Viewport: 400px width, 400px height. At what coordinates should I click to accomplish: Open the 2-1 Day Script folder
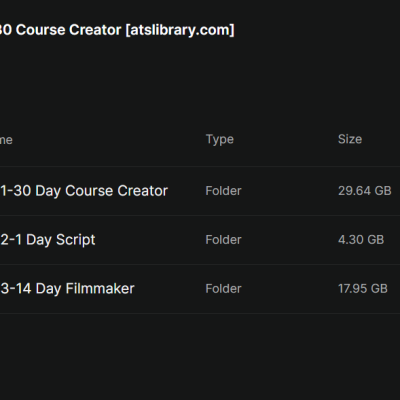pyautogui.click(x=48, y=240)
